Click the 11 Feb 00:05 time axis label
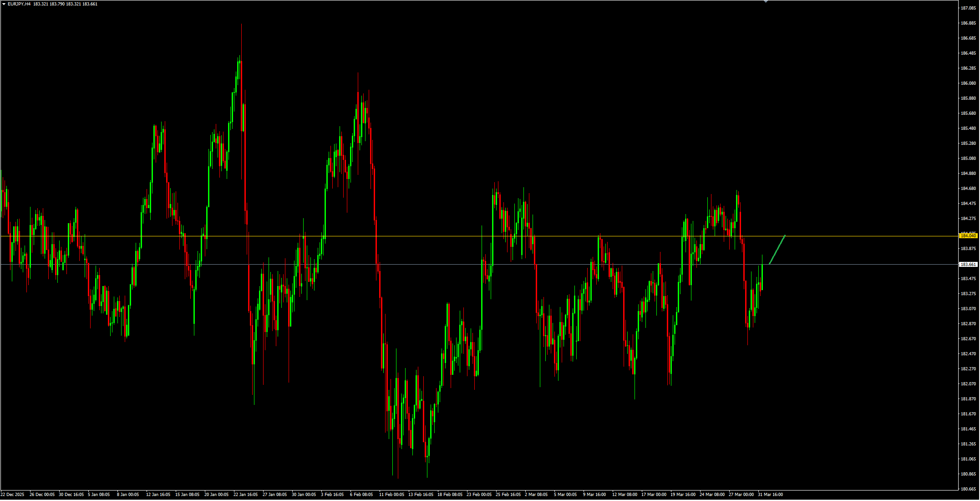Viewport: 980px width, 501px height. [391, 495]
